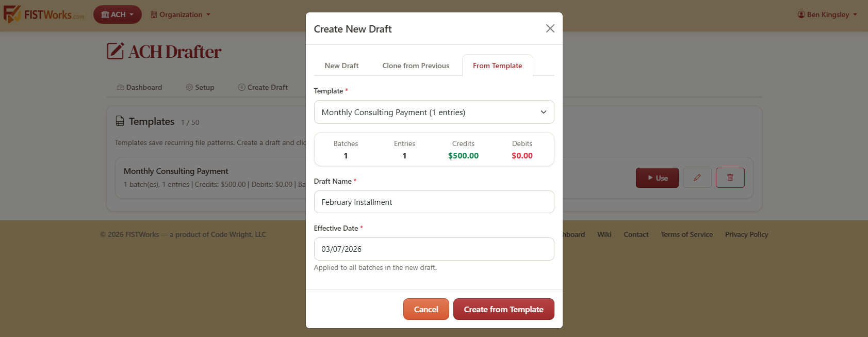Click the pencil edit template icon
This screenshot has height=337, width=868.
[x=697, y=178]
